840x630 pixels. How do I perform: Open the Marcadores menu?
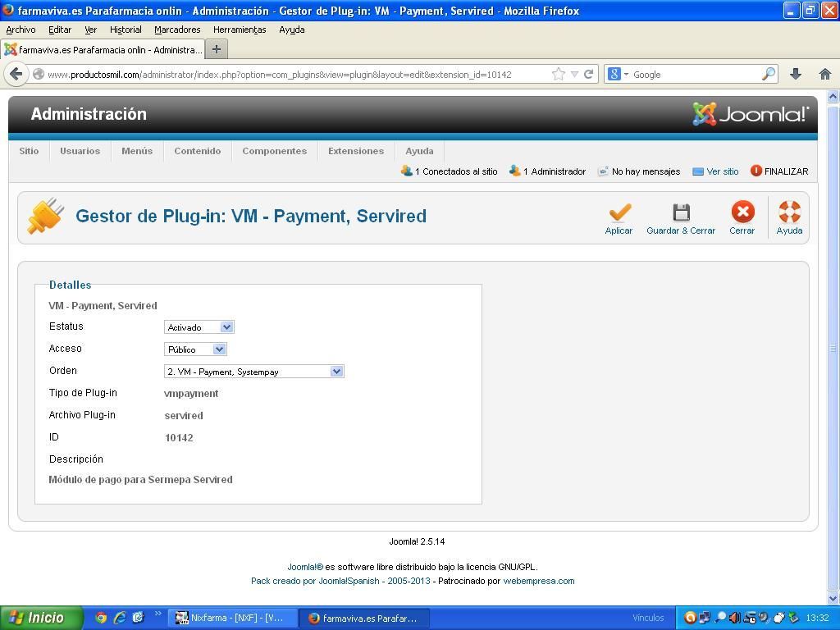pyautogui.click(x=177, y=30)
